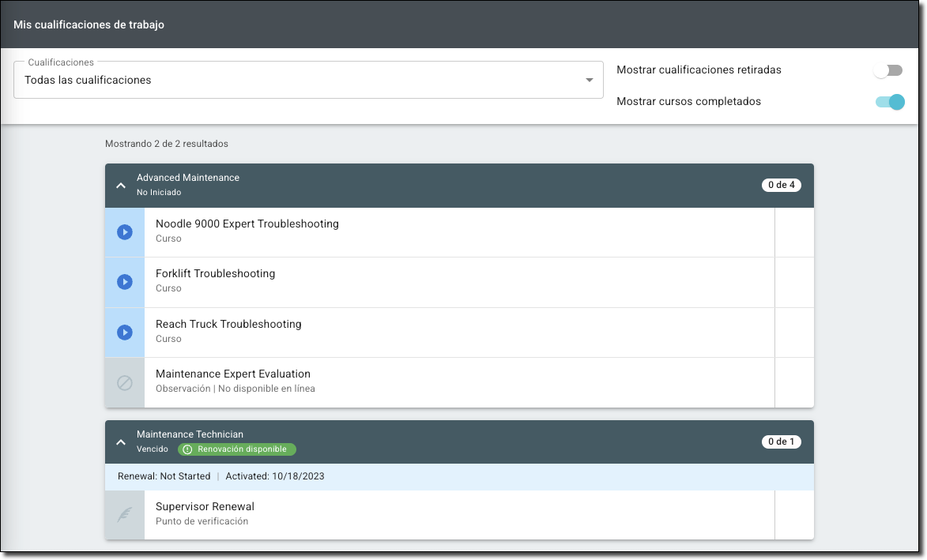927x560 pixels.
Task: Open the Cualificaciones dropdown arrow
Action: point(589,81)
